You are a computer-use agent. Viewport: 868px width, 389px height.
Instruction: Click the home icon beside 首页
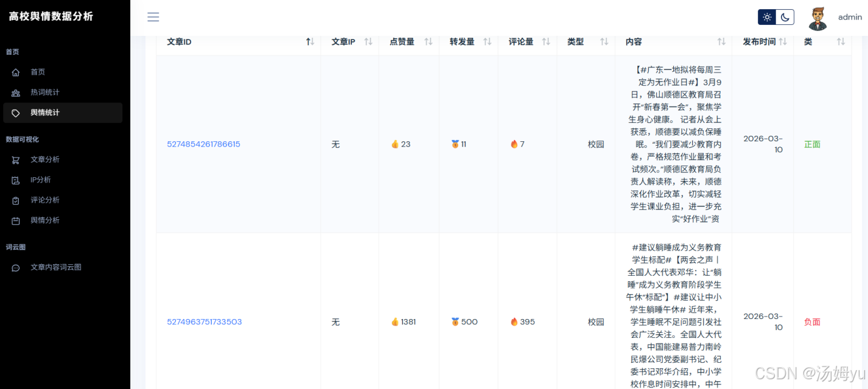tap(16, 72)
